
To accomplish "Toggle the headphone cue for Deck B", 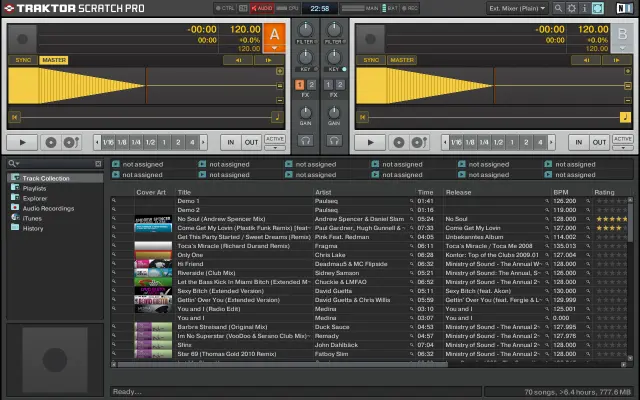I will [336, 142].
